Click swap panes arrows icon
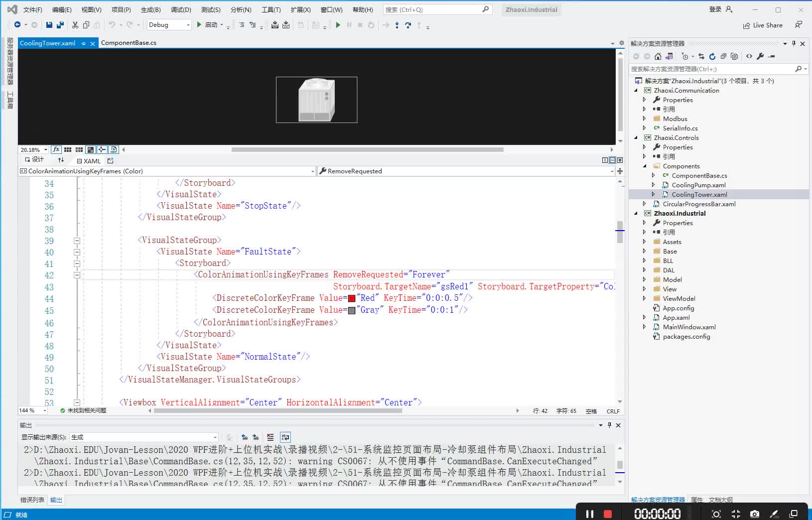Screen dimensions: 812x520 point(61,160)
